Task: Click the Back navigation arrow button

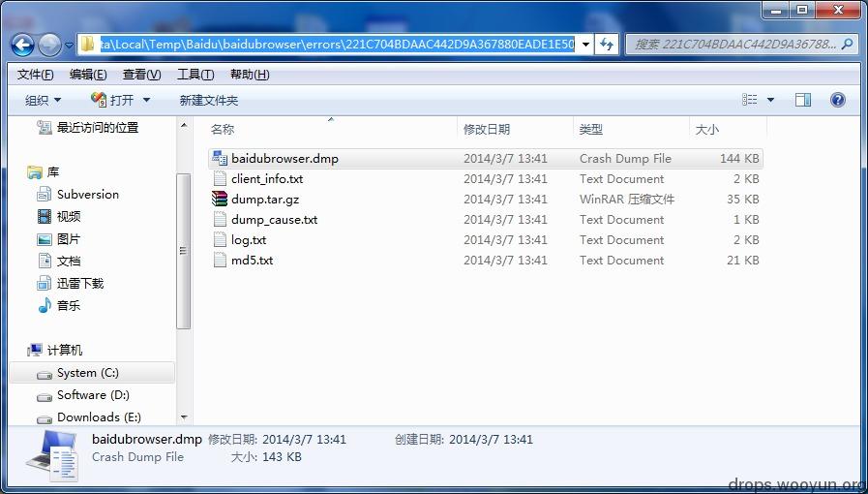Action: [x=23, y=45]
